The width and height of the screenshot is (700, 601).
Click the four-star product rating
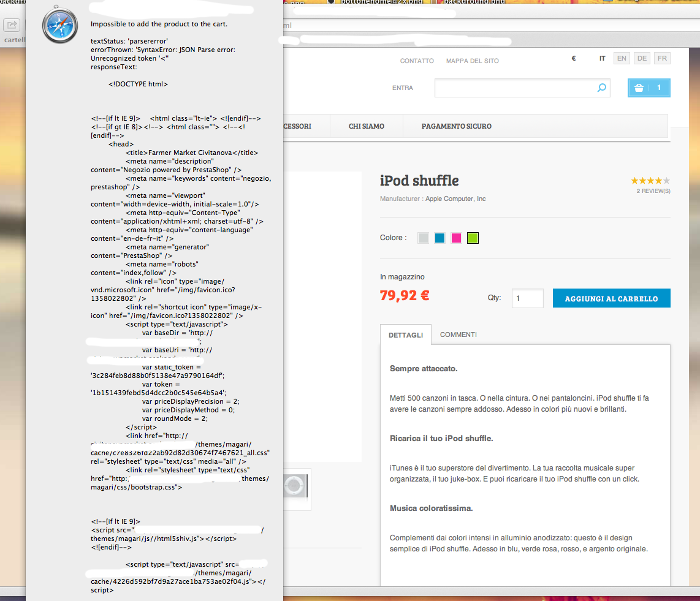[650, 181]
